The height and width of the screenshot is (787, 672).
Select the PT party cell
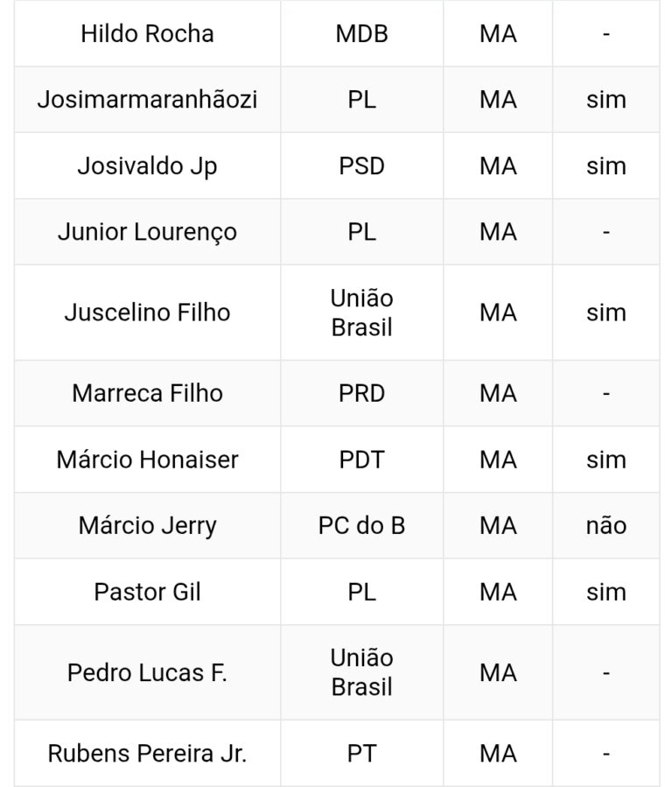[x=361, y=754]
